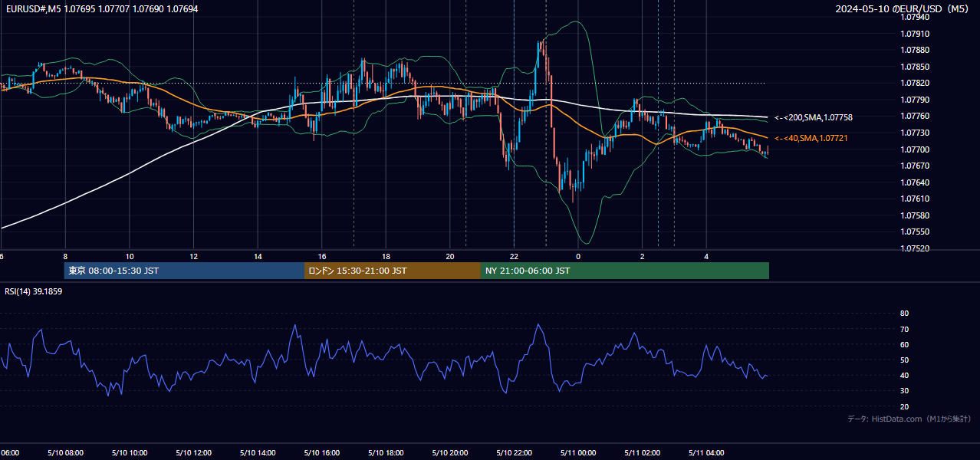Click the 5/10 22:00 time axis label
This screenshot has height=460, width=980.
coord(514,453)
